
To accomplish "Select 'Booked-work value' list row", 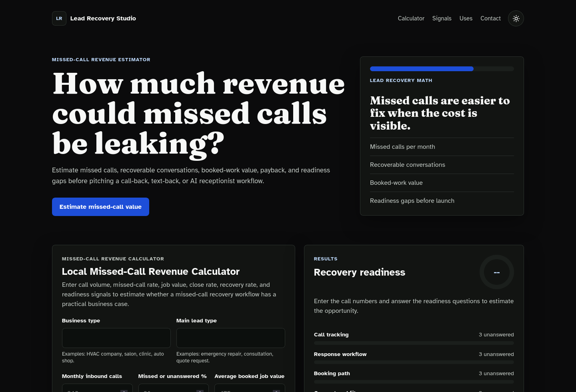I will (442, 183).
